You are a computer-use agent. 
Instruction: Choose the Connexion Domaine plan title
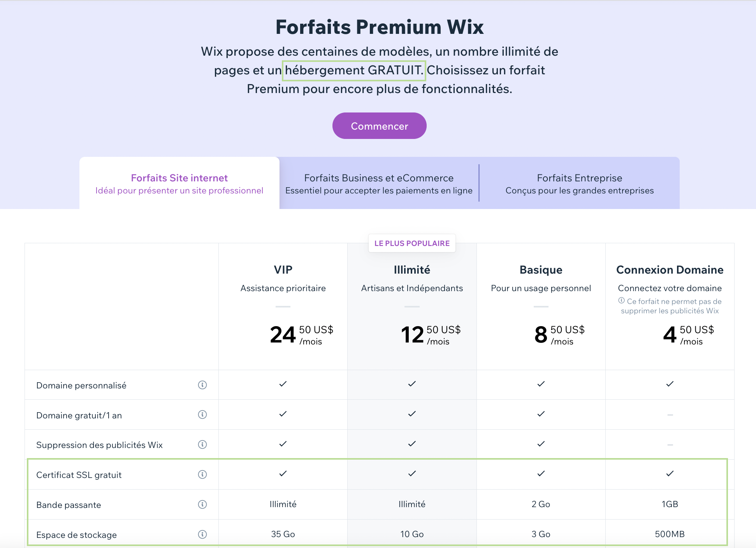click(x=670, y=270)
